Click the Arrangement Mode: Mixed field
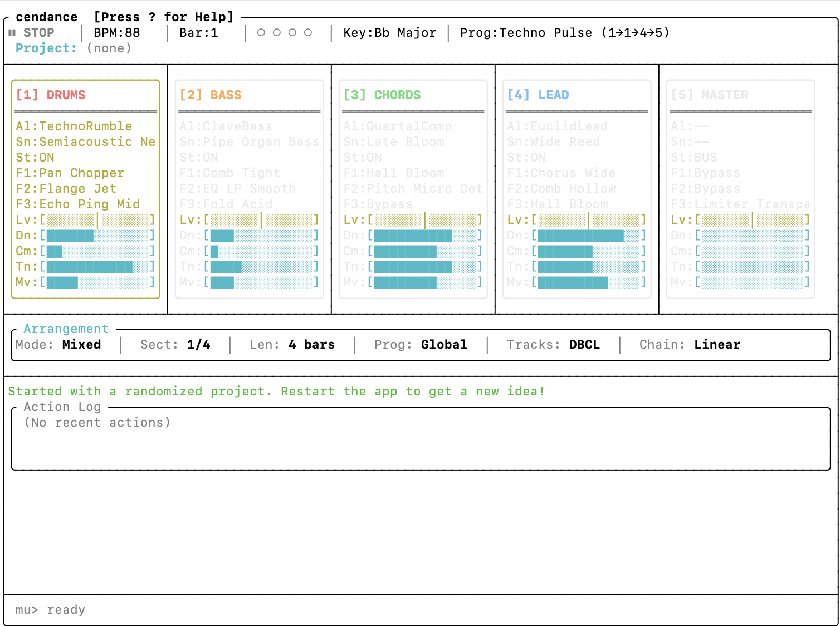 point(58,345)
